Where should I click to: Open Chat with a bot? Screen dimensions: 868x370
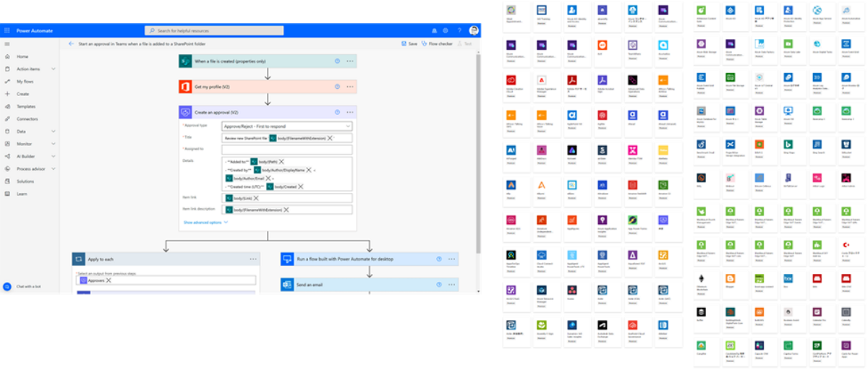(22, 286)
